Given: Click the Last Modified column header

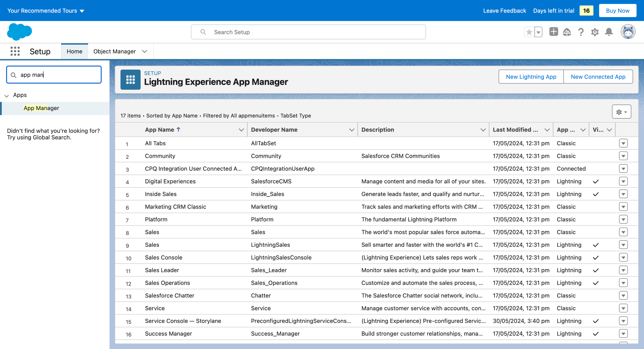Looking at the screenshot, I should click(515, 130).
